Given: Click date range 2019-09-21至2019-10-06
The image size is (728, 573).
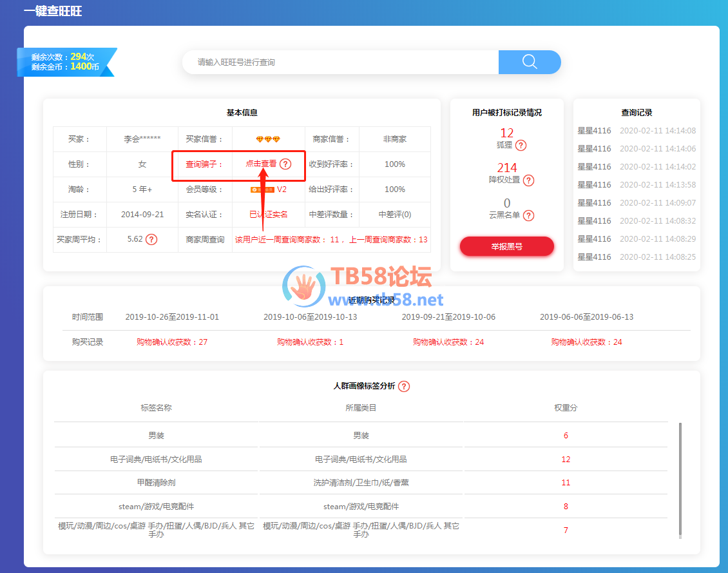Looking at the screenshot, I should click(448, 317).
